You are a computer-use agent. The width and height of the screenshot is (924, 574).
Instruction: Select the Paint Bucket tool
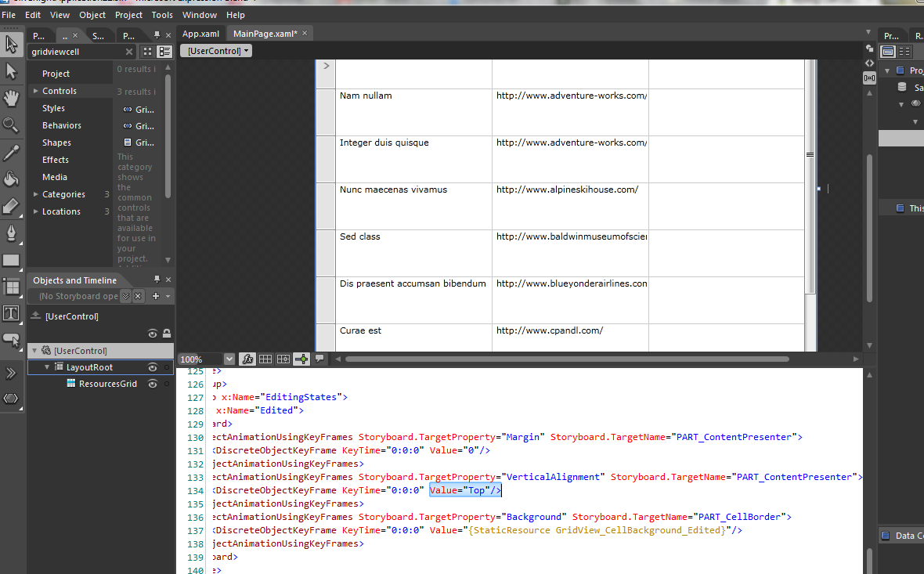click(x=11, y=179)
